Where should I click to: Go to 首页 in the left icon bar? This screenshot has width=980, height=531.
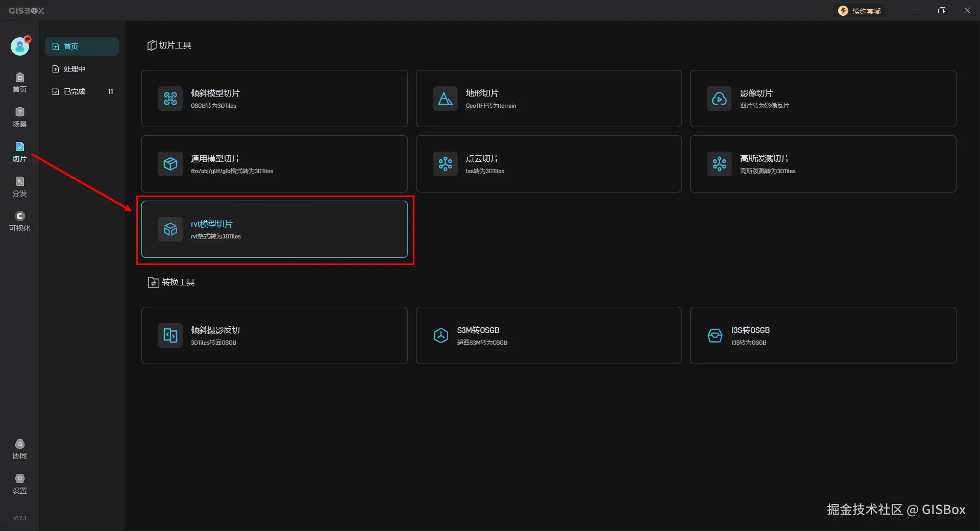click(19, 83)
